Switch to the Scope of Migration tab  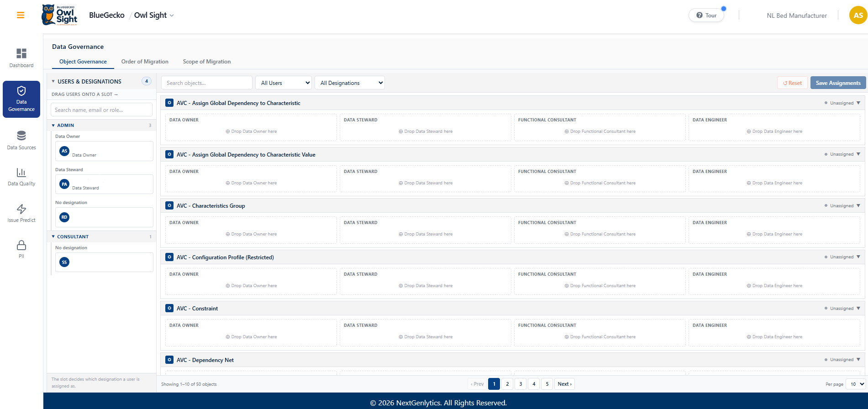click(207, 62)
